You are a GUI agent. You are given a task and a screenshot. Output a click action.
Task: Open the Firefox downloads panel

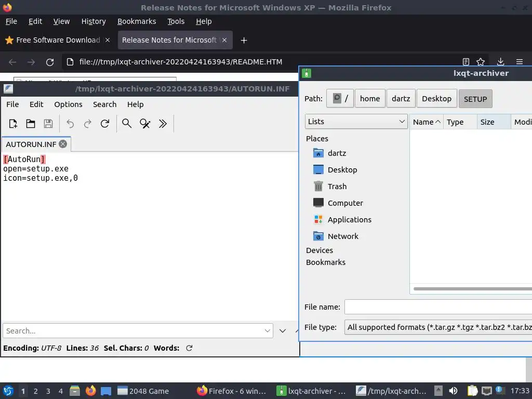[x=500, y=62]
